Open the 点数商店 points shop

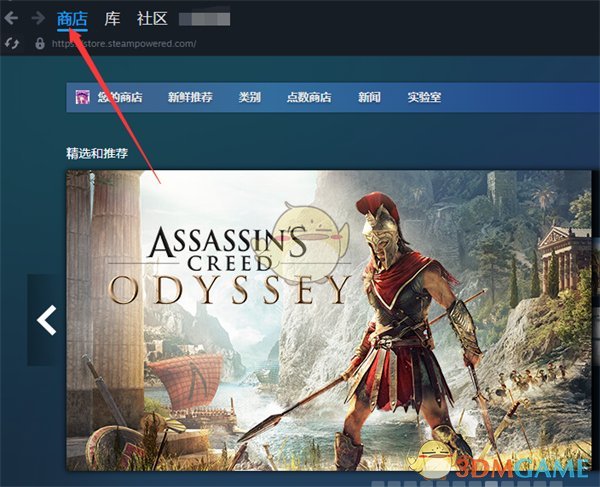309,97
